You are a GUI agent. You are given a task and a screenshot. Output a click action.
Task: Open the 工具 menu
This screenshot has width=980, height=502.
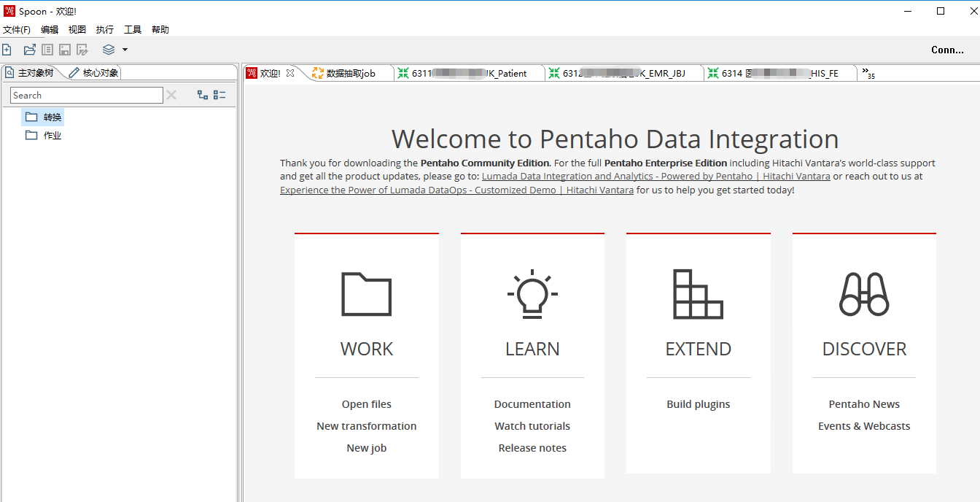point(133,30)
